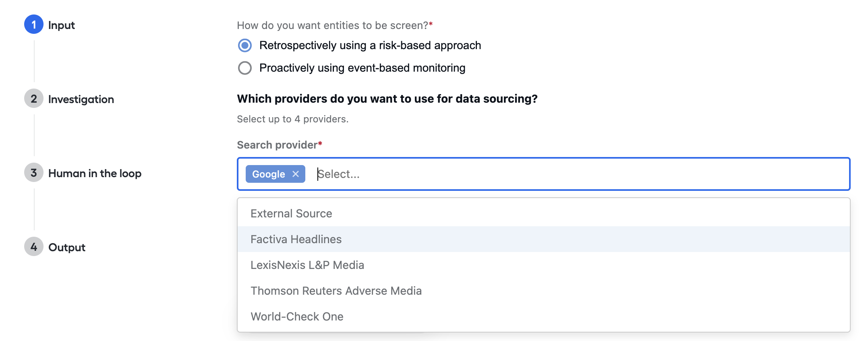Choose LexisNexis L&P Media option

(x=544, y=265)
